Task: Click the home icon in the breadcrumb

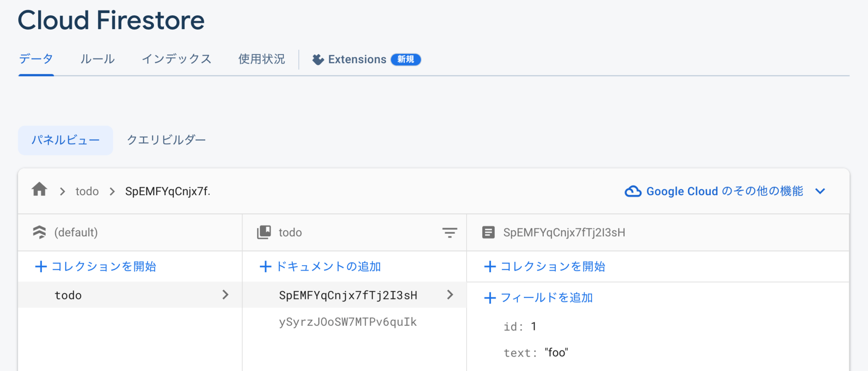Action: (39, 190)
